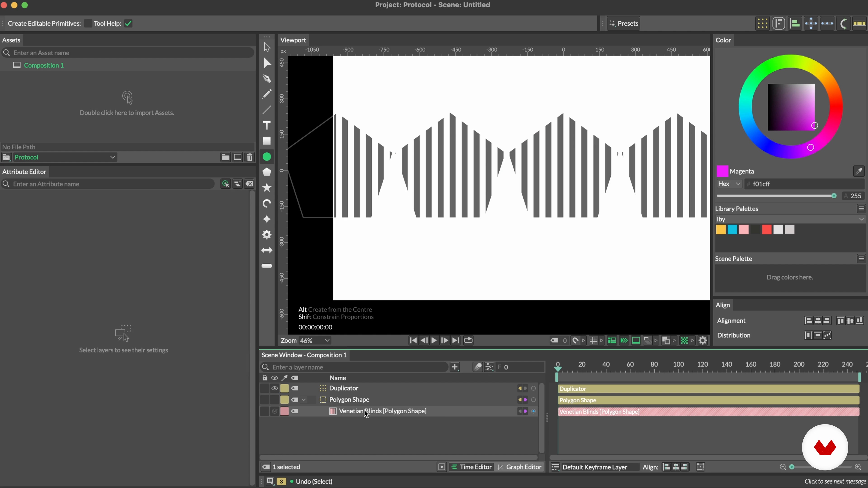868x488 pixels.
Task: Switch to Time Editor
Action: pyautogui.click(x=471, y=467)
